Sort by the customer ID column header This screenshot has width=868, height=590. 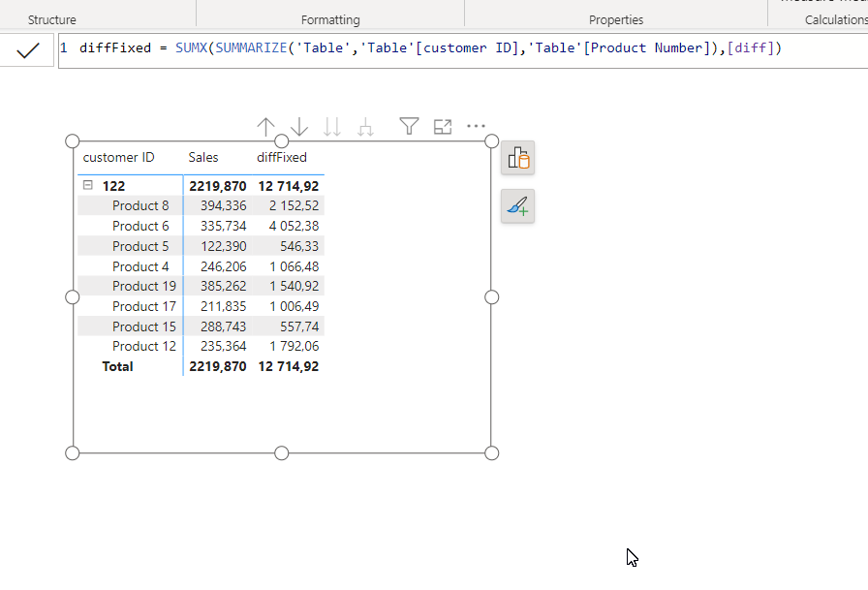(118, 157)
